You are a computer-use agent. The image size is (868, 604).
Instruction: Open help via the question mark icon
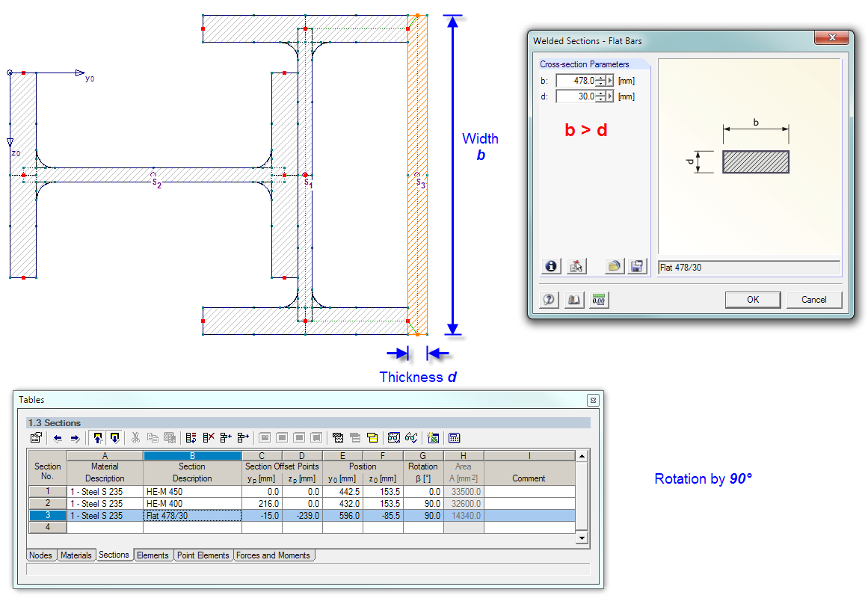(548, 300)
